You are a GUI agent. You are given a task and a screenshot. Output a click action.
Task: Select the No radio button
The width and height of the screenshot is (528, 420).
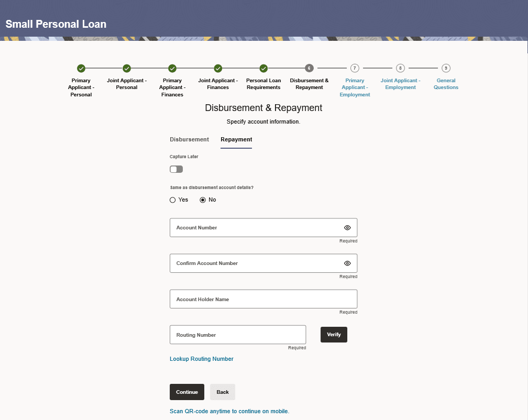203,200
